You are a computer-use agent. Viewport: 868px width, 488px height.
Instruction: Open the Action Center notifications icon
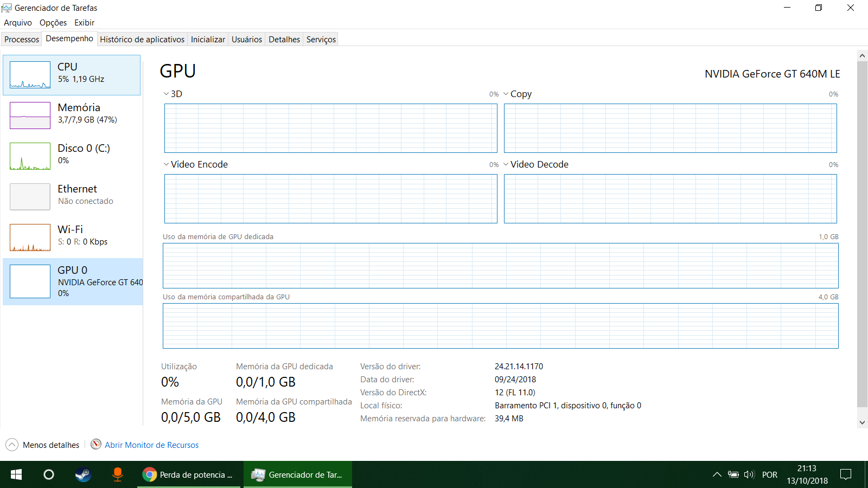(846, 474)
